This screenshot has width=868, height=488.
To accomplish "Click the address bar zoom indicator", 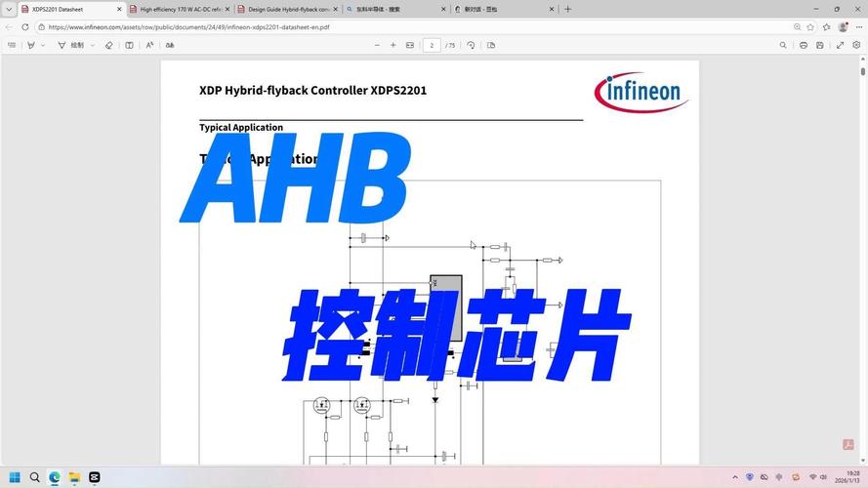I will click(797, 27).
